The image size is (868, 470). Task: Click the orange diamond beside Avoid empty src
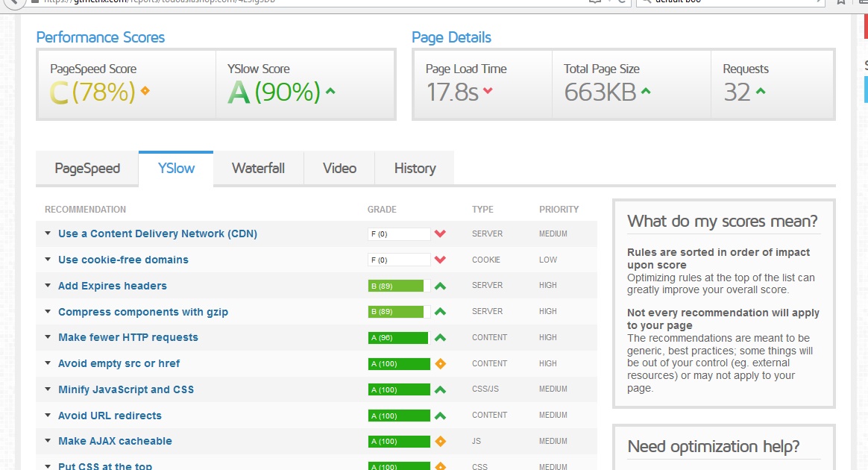point(440,364)
